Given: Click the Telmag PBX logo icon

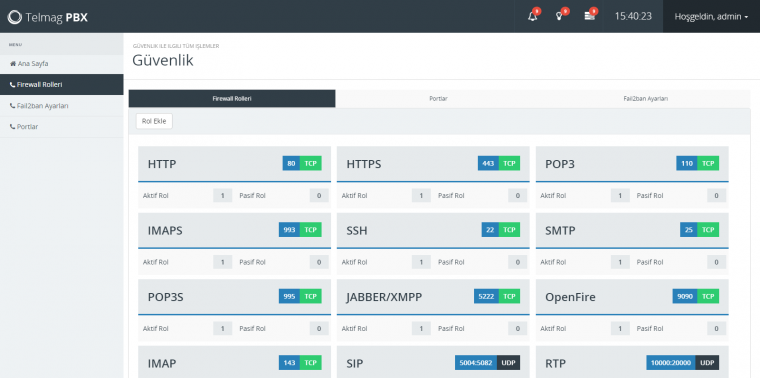Looking at the screenshot, I should (15, 17).
